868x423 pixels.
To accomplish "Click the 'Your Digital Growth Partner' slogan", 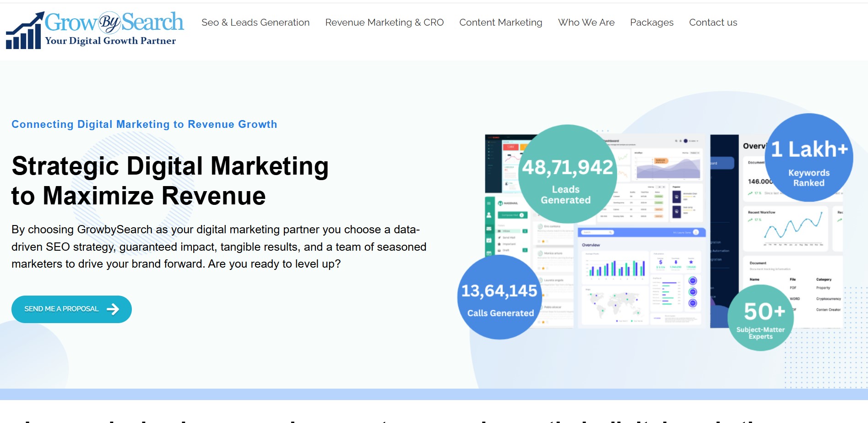I will pos(110,41).
